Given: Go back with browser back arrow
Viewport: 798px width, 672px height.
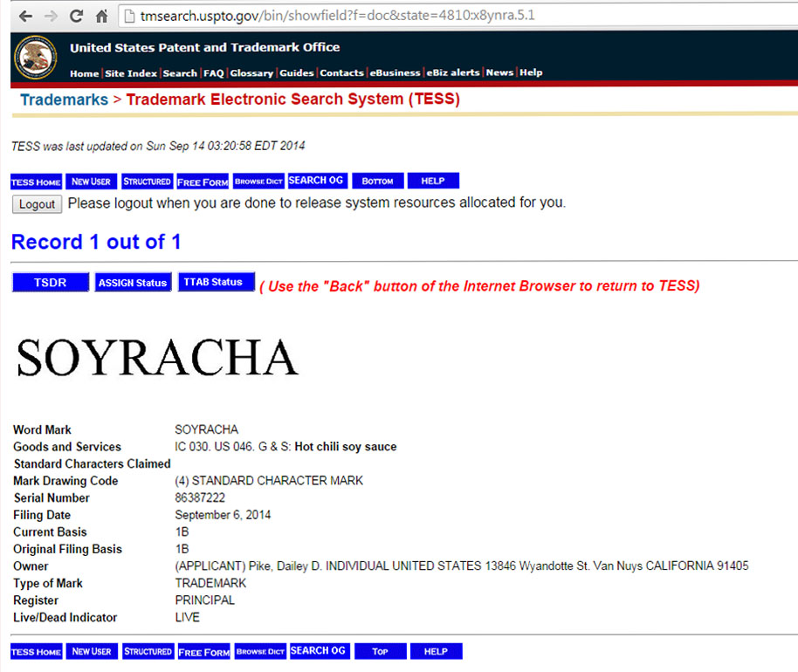Looking at the screenshot, I should pos(25,17).
